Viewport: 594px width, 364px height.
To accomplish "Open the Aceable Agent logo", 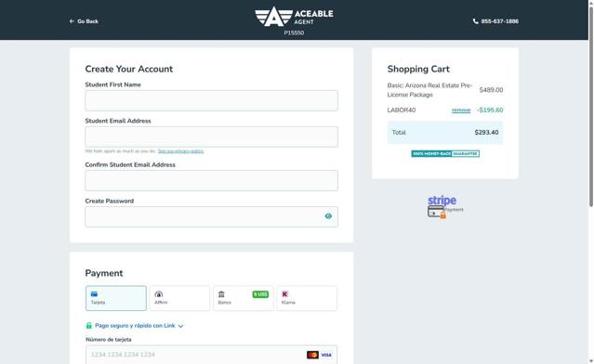I will pos(294,17).
